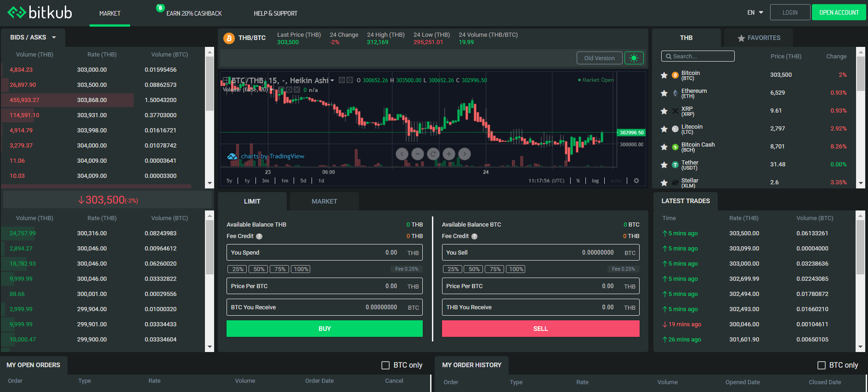Switch to the Limit order tab
The image size is (868, 392).
pyautogui.click(x=252, y=201)
